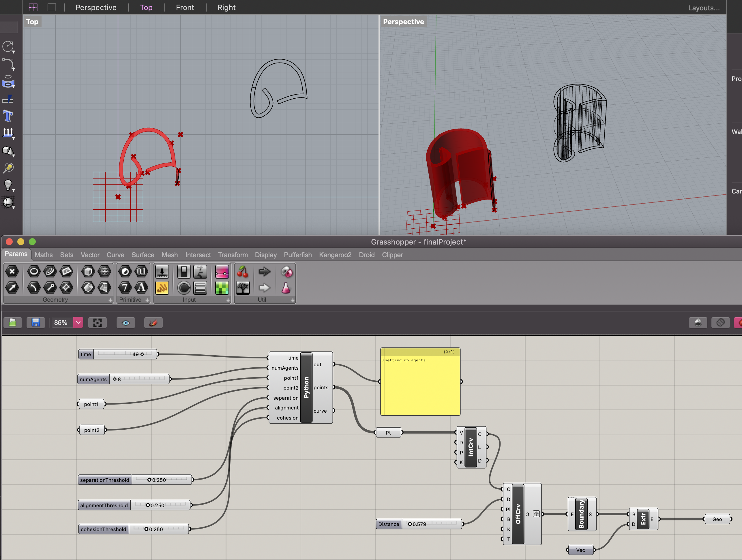Image resolution: width=742 pixels, height=560 pixels.
Task: Select the cherry/bake component icon
Action: tap(243, 272)
